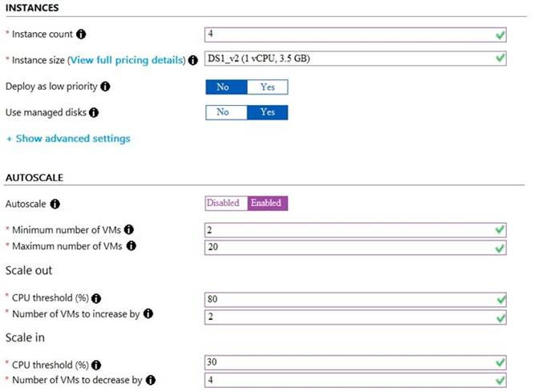The width and height of the screenshot is (535, 392).
Task: Open View full pricing details link
Action: (127, 60)
